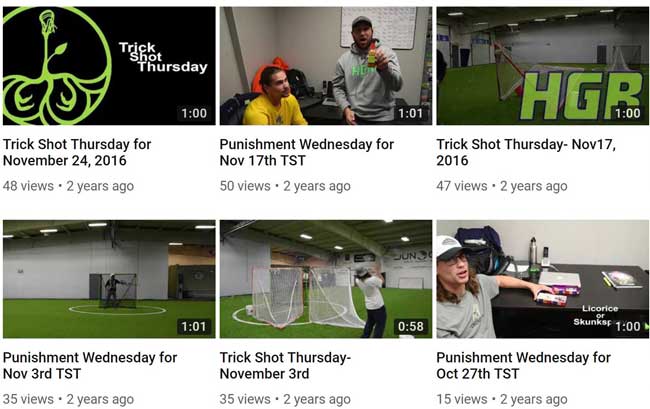Open the Trick Shot Thursday November 24, 2016 title
The image size is (650, 409).
77,152
